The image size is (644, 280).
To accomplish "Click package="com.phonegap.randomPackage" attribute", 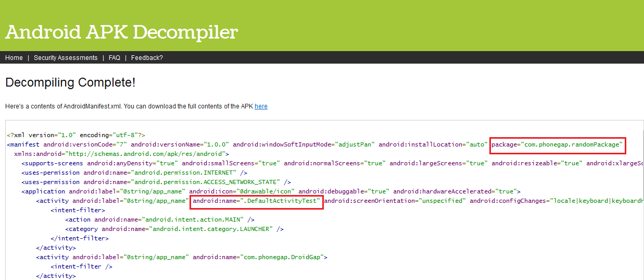I will [x=557, y=144].
